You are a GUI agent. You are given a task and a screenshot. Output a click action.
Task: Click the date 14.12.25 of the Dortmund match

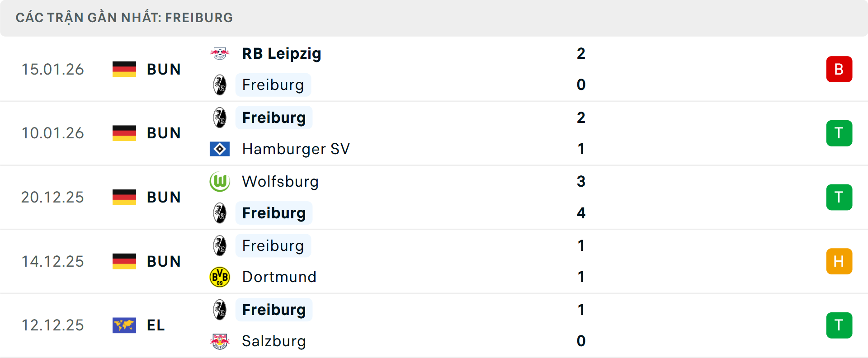click(52, 261)
